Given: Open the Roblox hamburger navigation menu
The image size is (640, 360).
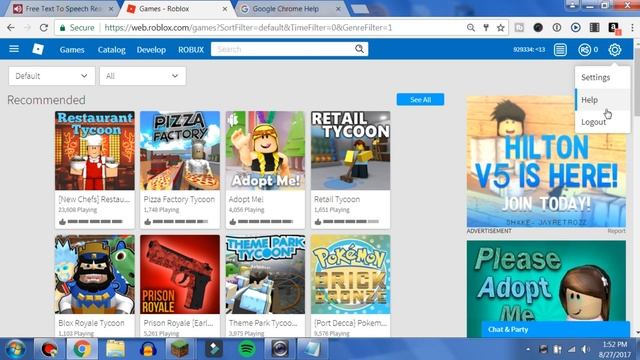Looking at the screenshot, I should click(x=14, y=49).
